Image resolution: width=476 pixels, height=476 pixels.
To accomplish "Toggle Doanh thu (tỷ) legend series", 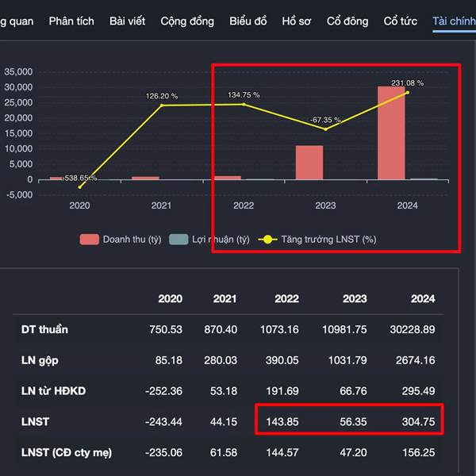I will click(x=121, y=240).
